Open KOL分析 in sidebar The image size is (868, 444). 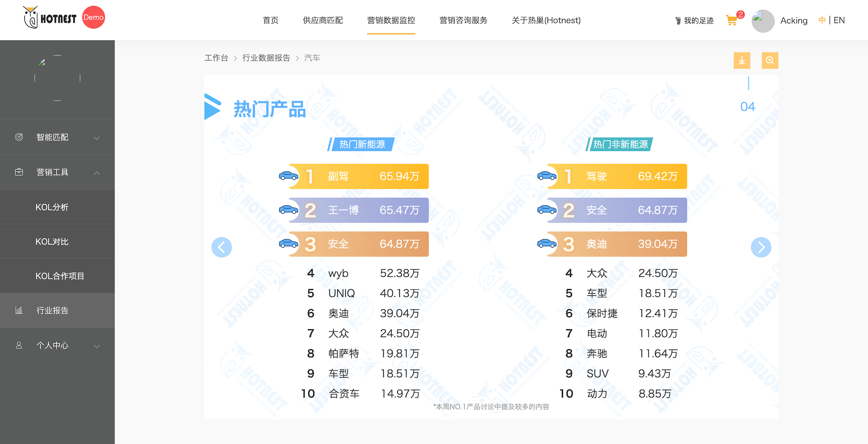(52, 207)
